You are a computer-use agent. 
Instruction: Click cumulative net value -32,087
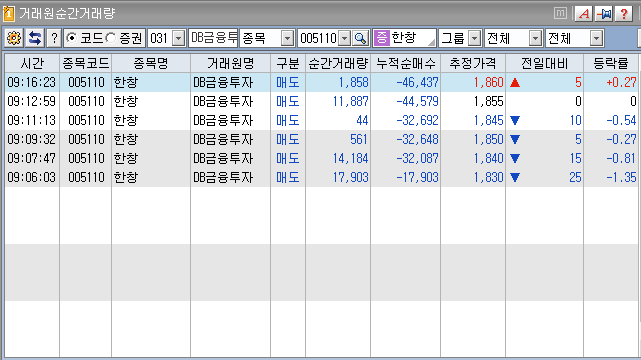tap(417, 159)
